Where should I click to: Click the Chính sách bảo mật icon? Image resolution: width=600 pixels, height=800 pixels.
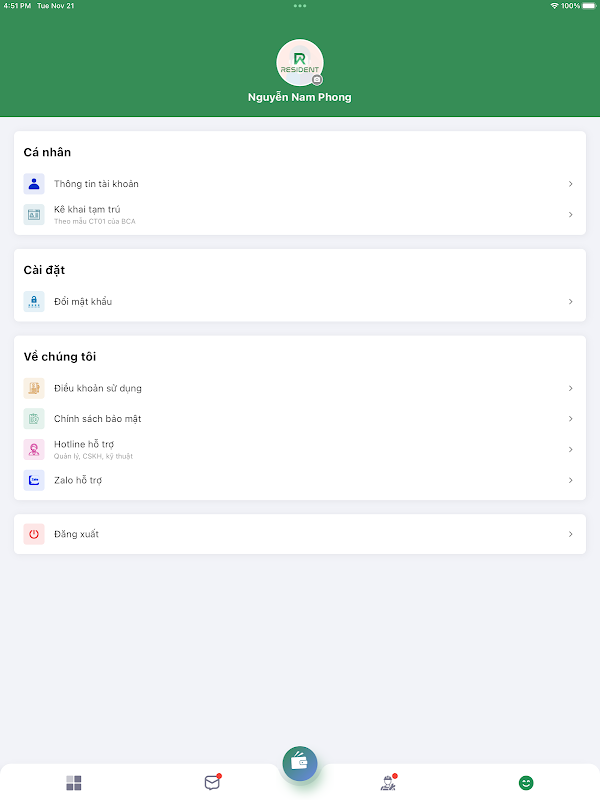(34, 419)
